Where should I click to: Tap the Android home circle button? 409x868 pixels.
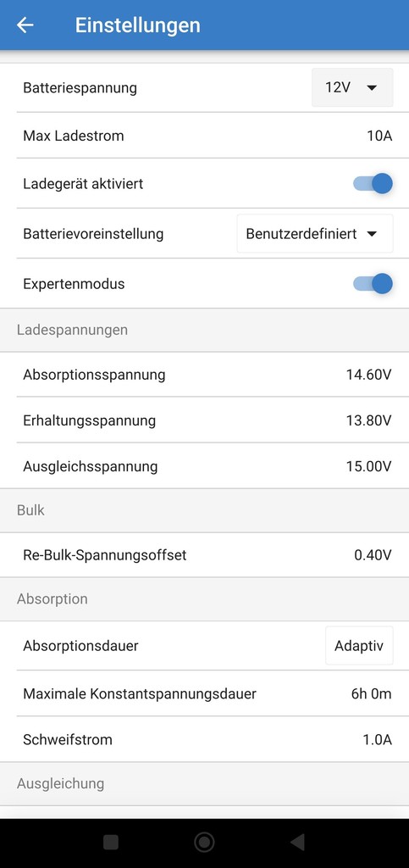click(205, 842)
